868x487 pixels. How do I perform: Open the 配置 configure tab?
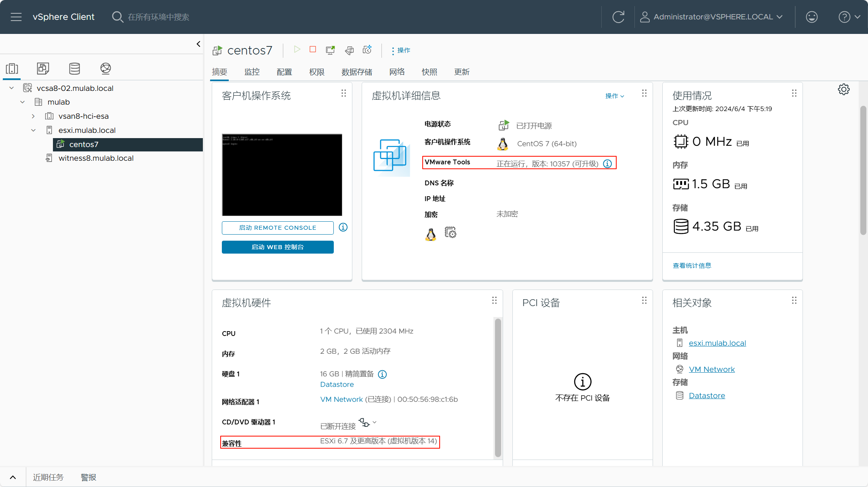pyautogui.click(x=284, y=72)
